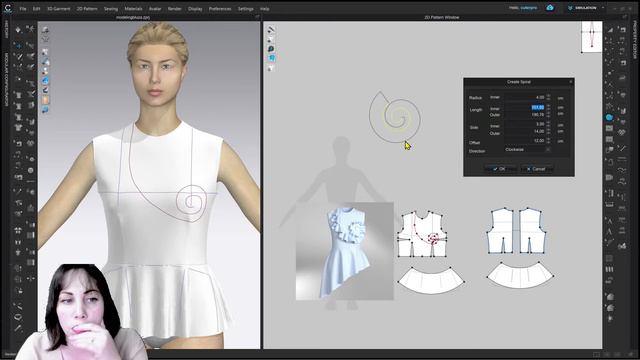Toggle the blue sphere icon in 3D view toolbar
This screenshot has width=640, height=360.
click(x=45, y=80)
